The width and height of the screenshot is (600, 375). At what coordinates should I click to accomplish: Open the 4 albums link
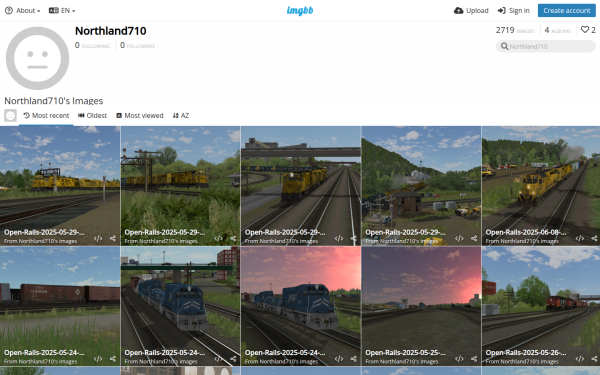point(558,30)
